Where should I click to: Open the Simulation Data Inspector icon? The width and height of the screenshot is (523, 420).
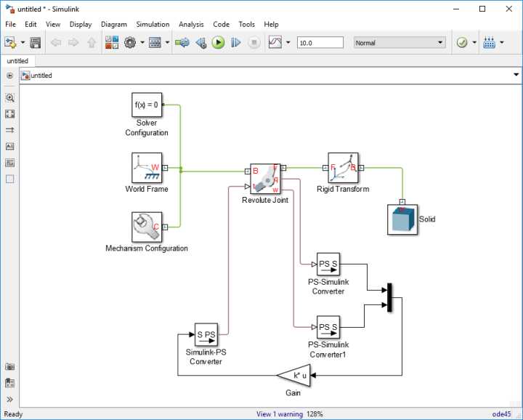(275, 43)
